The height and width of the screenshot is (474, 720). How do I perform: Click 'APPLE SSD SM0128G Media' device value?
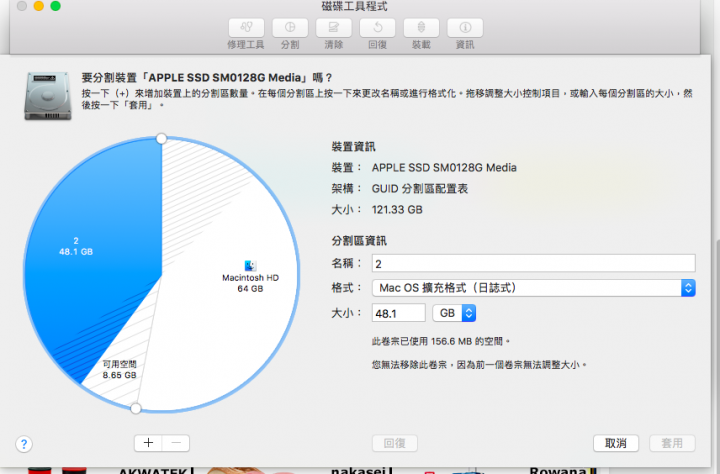coord(444,168)
